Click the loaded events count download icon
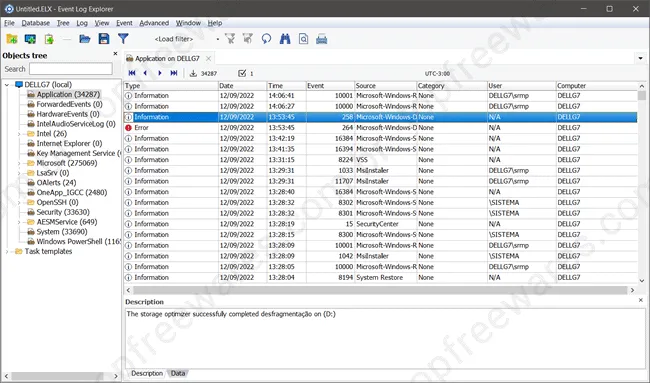The width and height of the screenshot is (650, 383). [193, 73]
